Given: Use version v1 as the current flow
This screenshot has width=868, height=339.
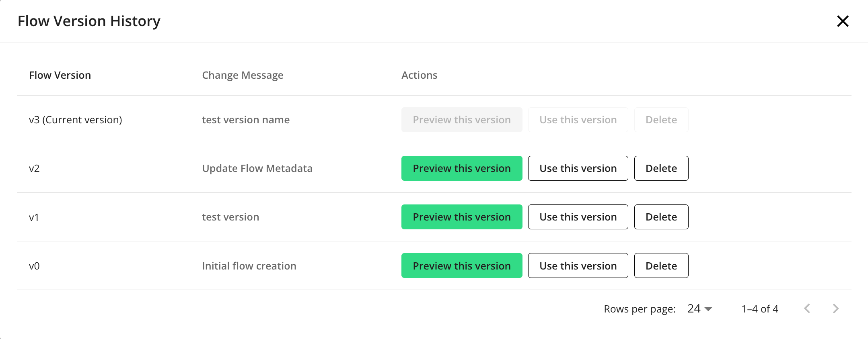Looking at the screenshot, I should [578, 217].
